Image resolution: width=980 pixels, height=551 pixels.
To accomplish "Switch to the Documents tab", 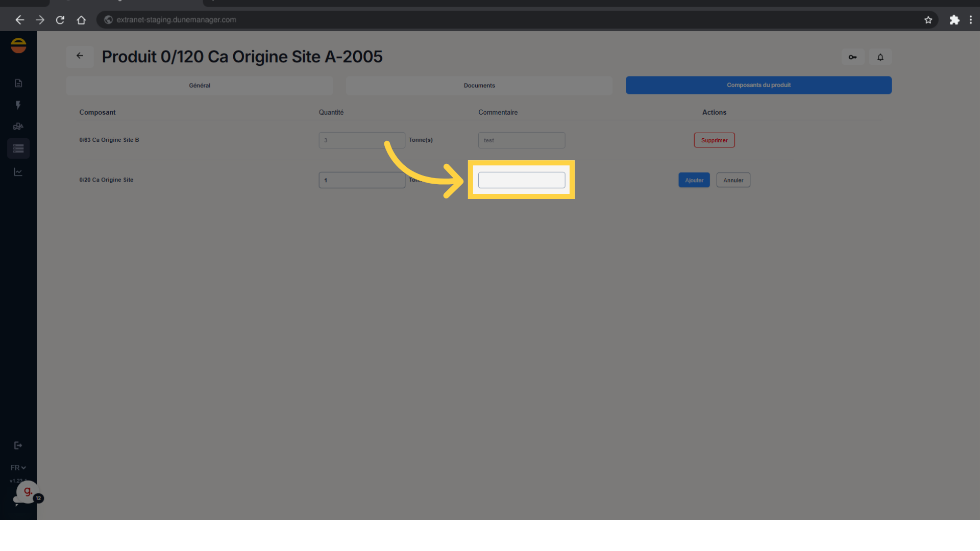I will click(479, 85).
